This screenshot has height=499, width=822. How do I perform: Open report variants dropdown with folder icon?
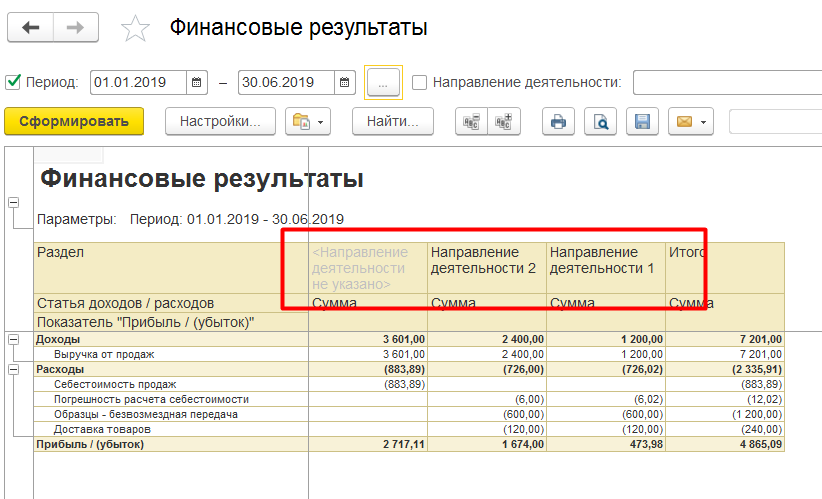(308, 122)
